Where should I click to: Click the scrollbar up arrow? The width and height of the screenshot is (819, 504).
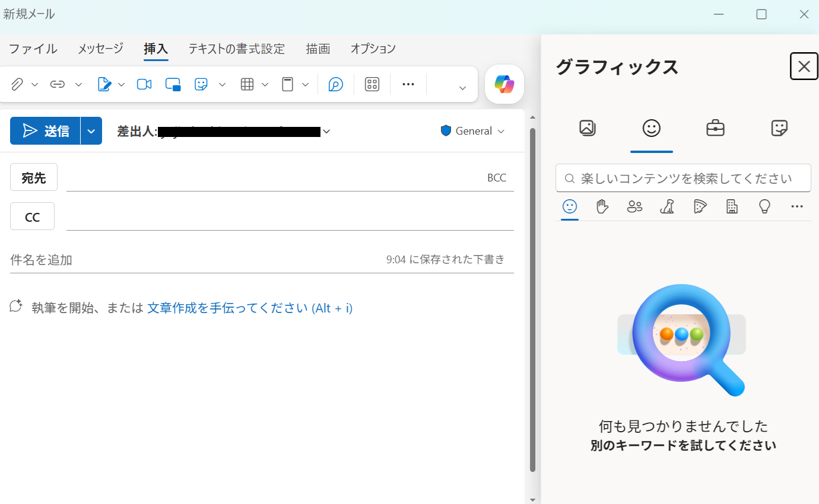(532, 116)
